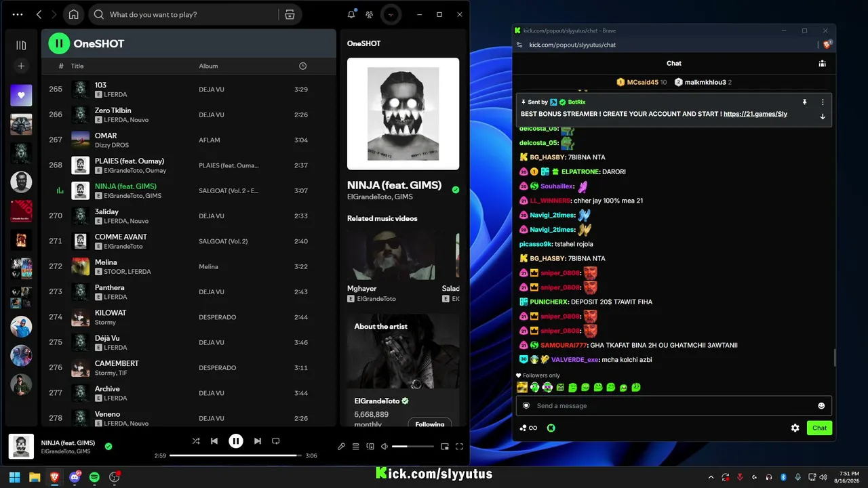Viewport: 868px width, 488px height.
Task: Open Brave site settings icon in address bar
Action: point(519,45)
